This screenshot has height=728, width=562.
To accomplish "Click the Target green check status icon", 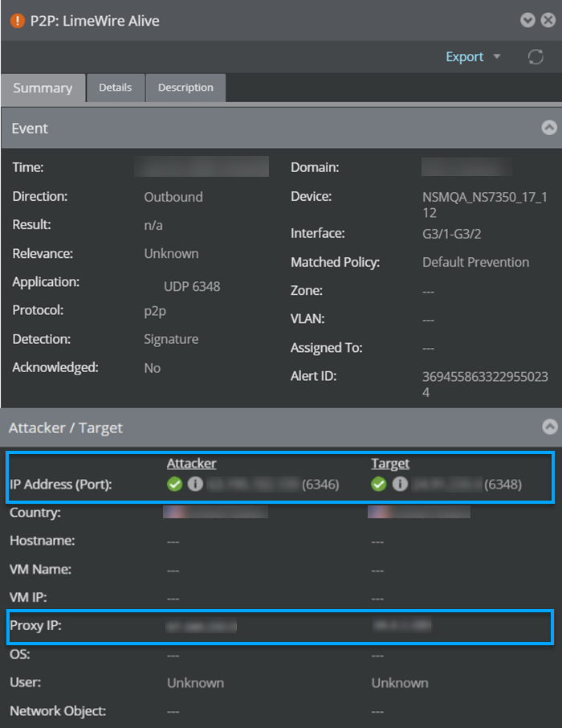I will pyautogui.click(x=379, y=485).
